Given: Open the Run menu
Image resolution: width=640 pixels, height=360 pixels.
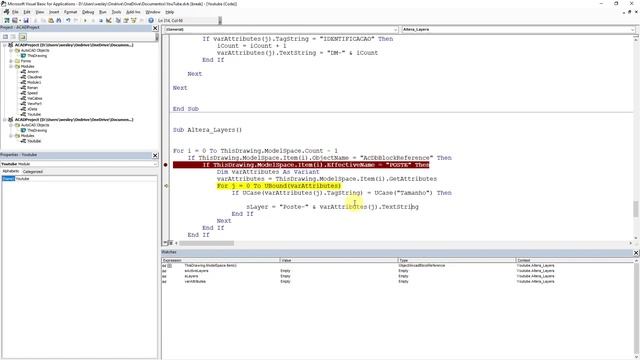Looking at the screenshot, I should [103, 12].
